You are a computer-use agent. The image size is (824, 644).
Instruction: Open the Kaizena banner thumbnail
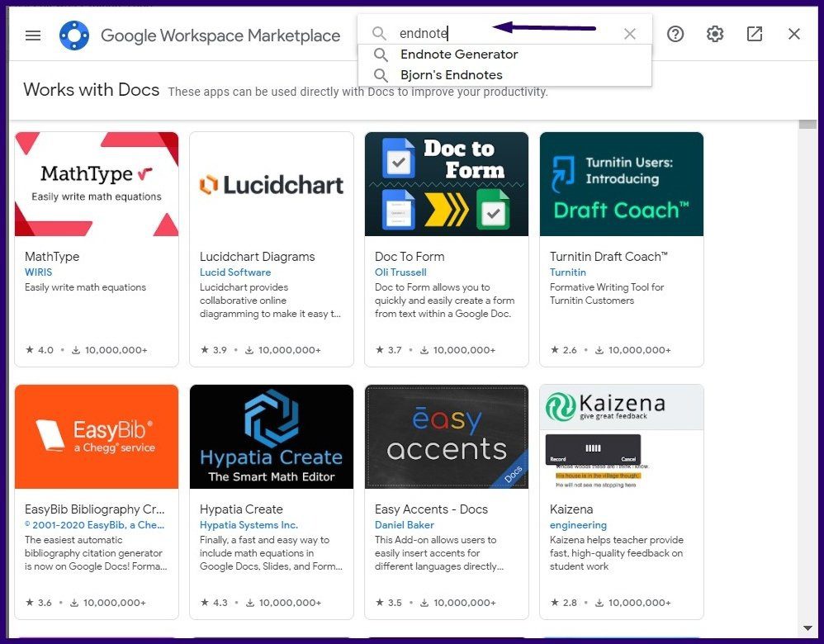622,436
